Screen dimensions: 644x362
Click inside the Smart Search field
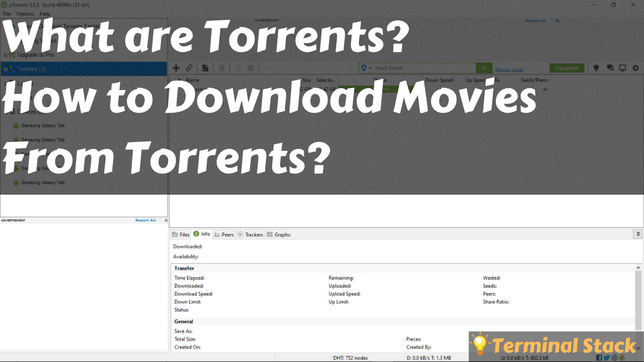(x=424, y=68)
